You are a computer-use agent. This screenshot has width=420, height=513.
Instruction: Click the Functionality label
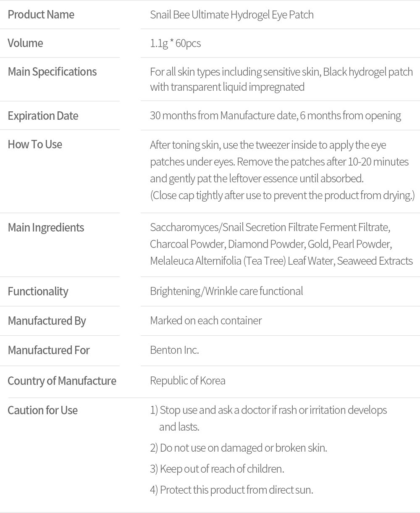coord(38,292)
